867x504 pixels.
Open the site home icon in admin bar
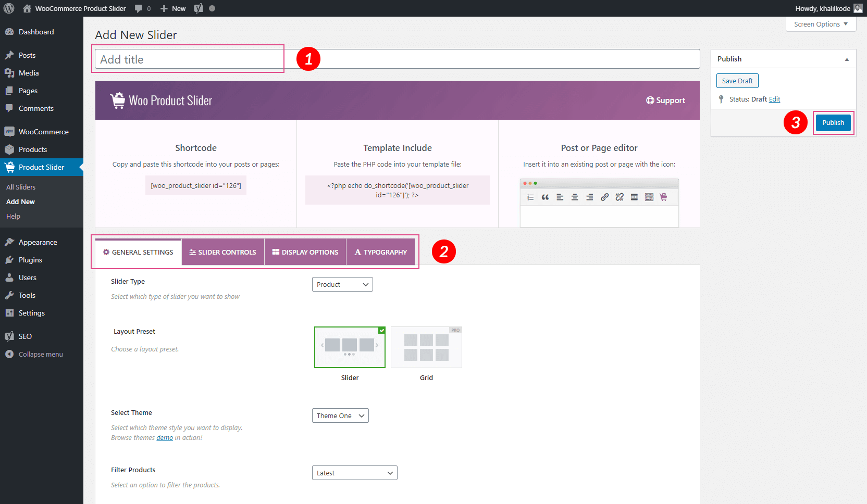coord(27,8)
